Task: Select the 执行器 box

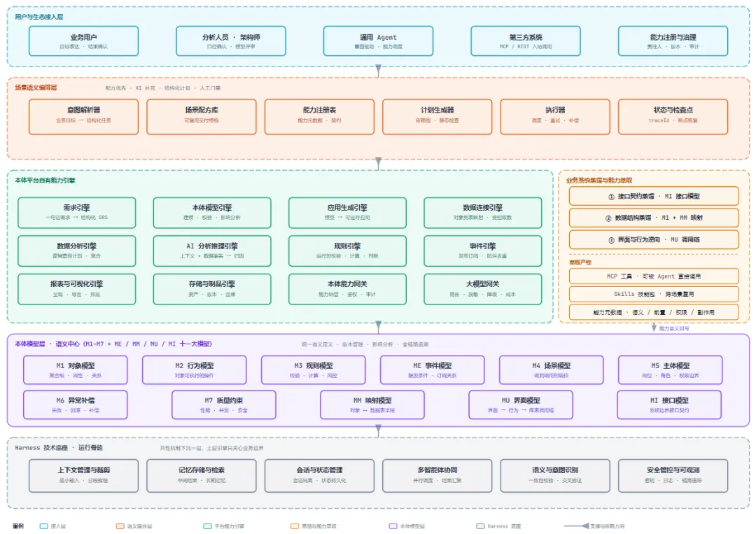Action: (555, 117)
